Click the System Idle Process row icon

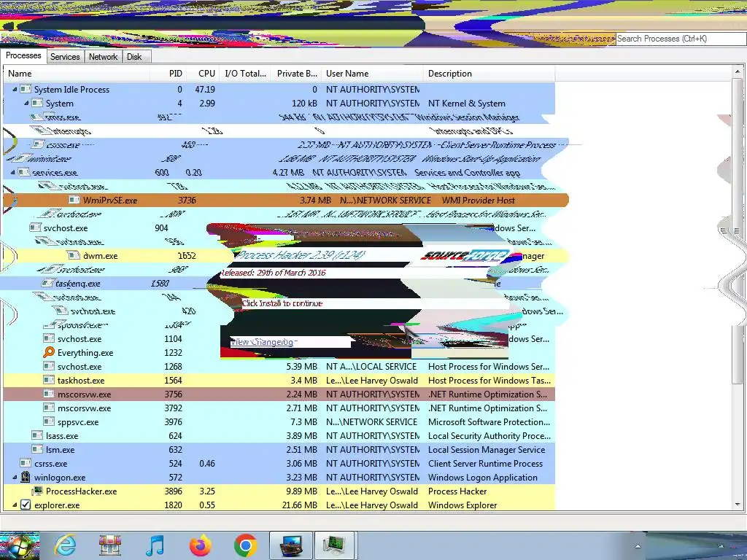pyautogui.click(x=26, y=89)
